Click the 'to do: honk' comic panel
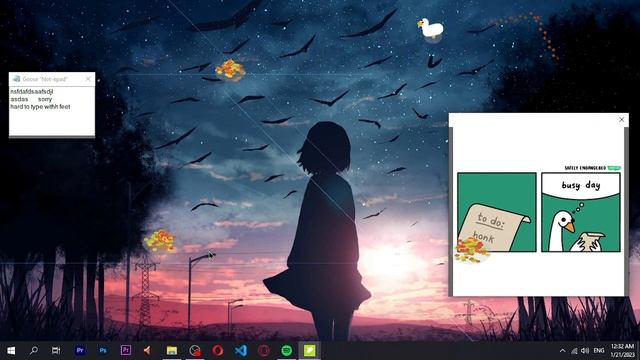 pyautogui.click(x=497, y=212)
